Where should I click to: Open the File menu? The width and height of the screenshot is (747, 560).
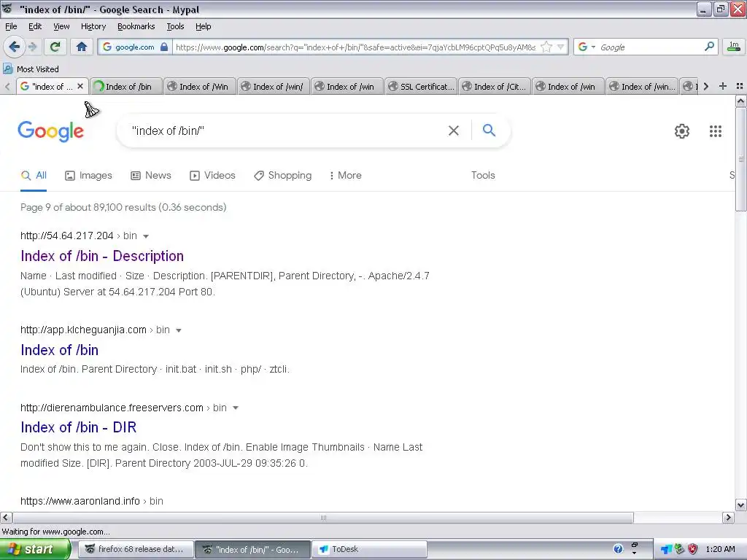pos(11,26)
